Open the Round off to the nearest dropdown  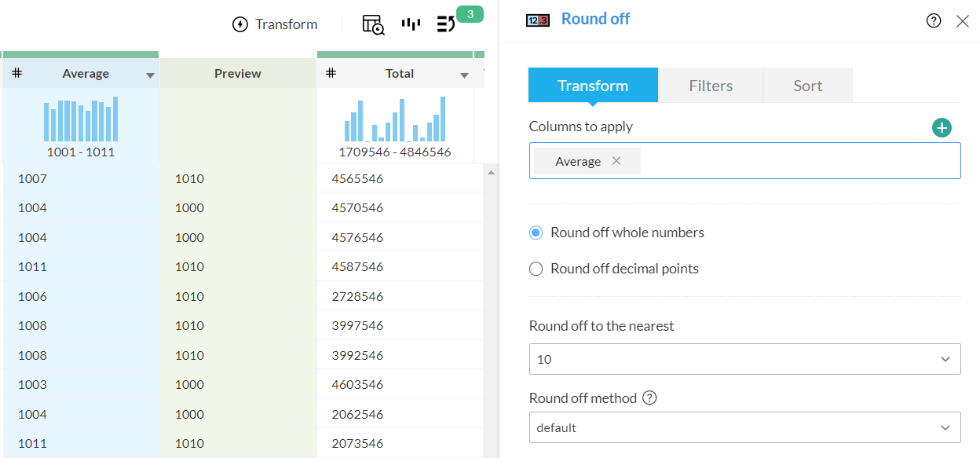744,359
